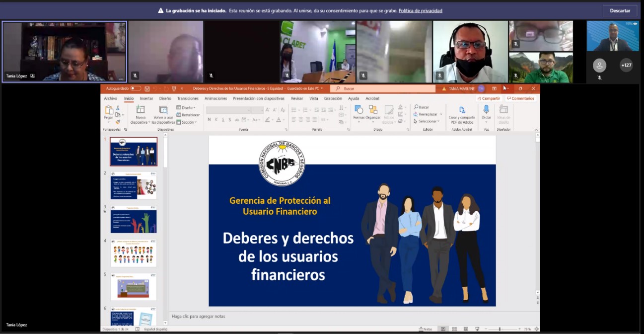Expand the Diseño layout dropdown
644x334 pixels.
tap(187, 107)
